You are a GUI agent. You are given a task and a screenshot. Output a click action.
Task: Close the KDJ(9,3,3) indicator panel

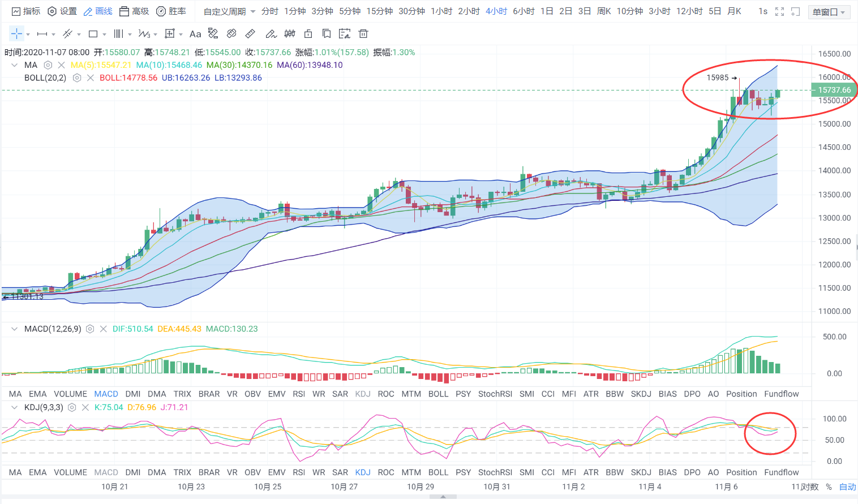(85, 407)
